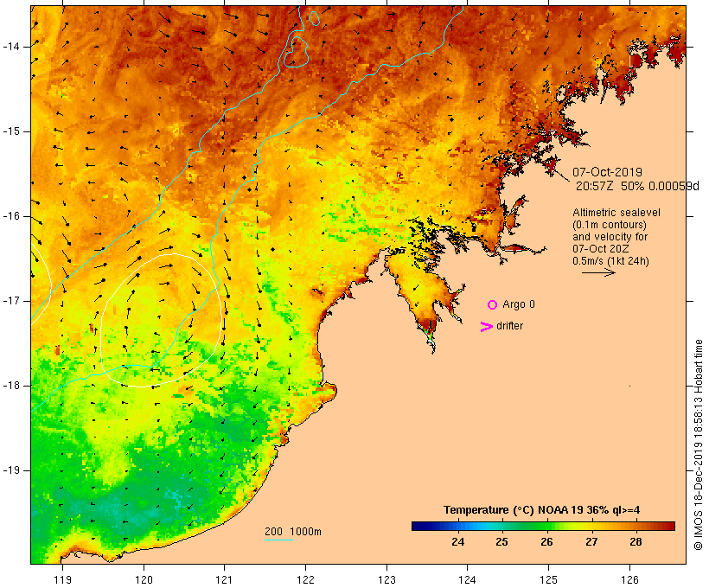This screenshot has width=709, height=588.
Task: Click the colorbar tick label 27
Action: (x=591, y=542)
